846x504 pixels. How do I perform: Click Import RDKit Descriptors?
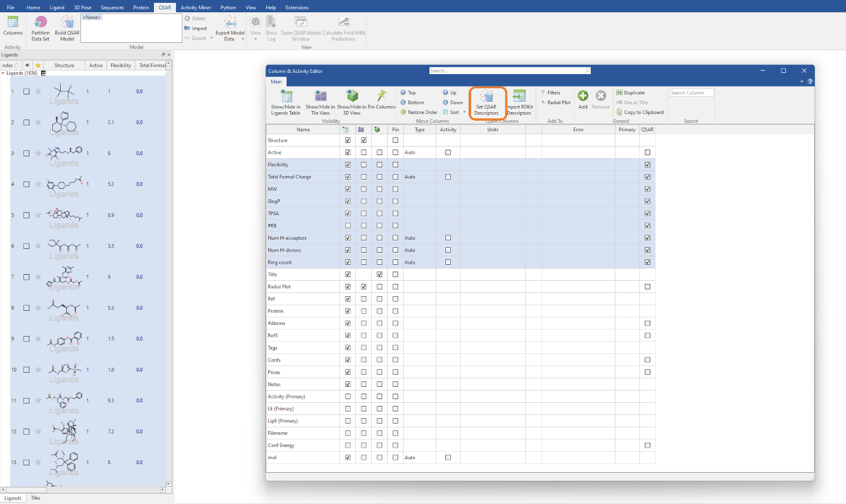pos(519,102)
